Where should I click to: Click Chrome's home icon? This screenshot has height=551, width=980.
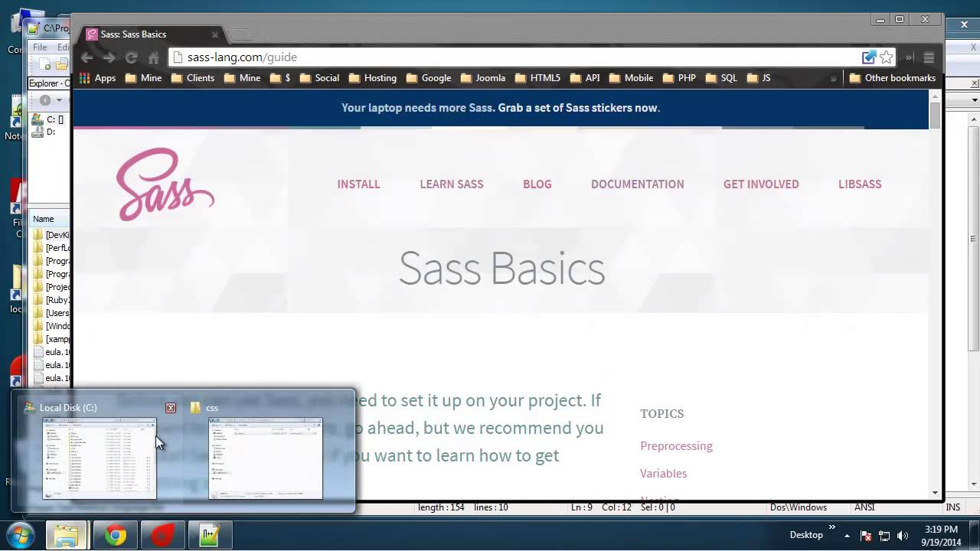tap(153, 57)
